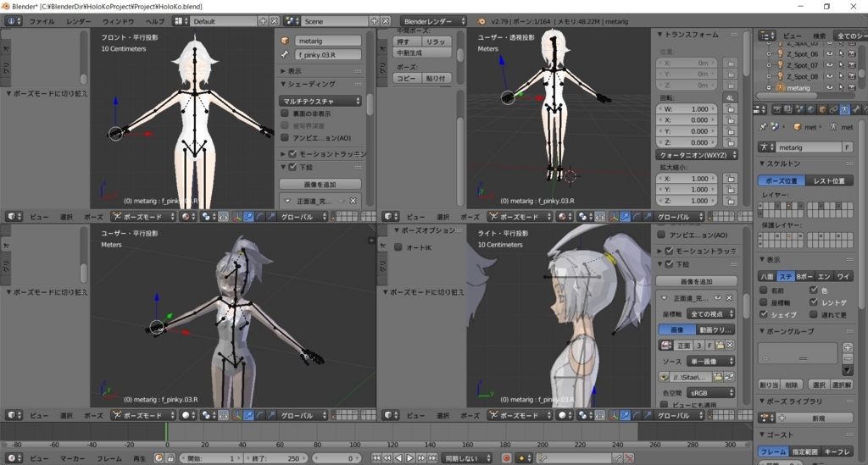The height and width of the screenshot is (465, 868).
Task: Click add bone group plus icon
Action: tap(848, 348)
